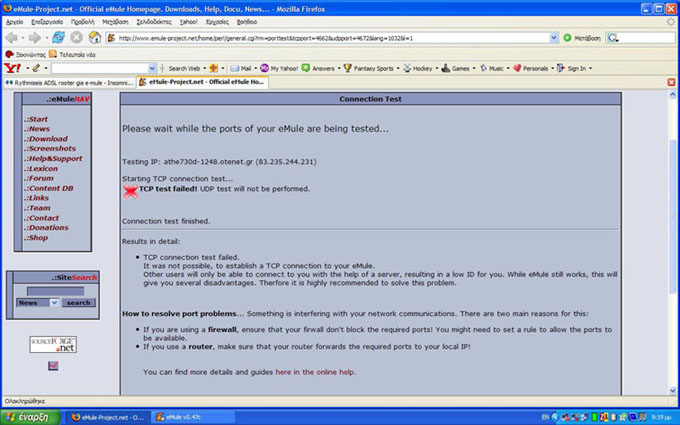Go back with the Back arrow
The height and width of the screenshot is (425, 680).
12,38
